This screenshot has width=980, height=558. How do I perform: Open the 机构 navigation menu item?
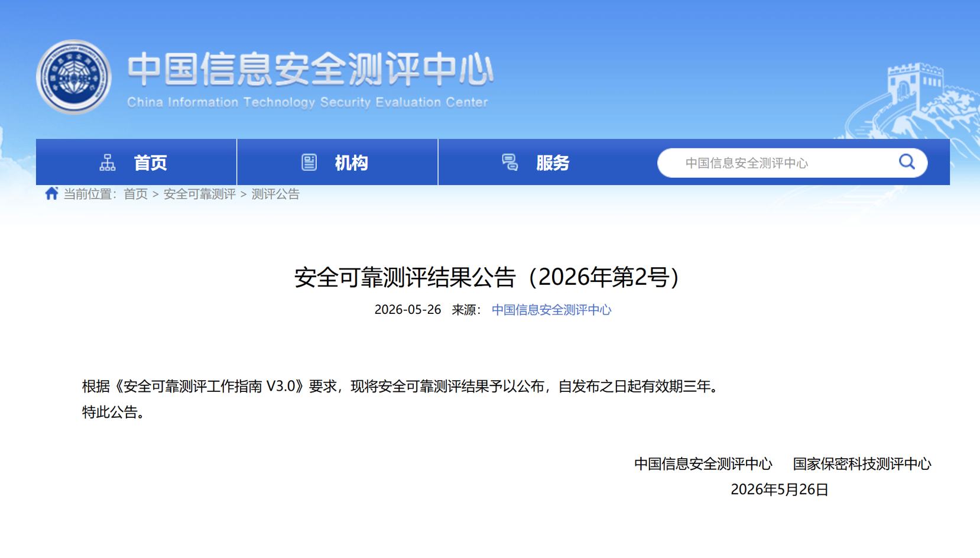tap(338, 162)
